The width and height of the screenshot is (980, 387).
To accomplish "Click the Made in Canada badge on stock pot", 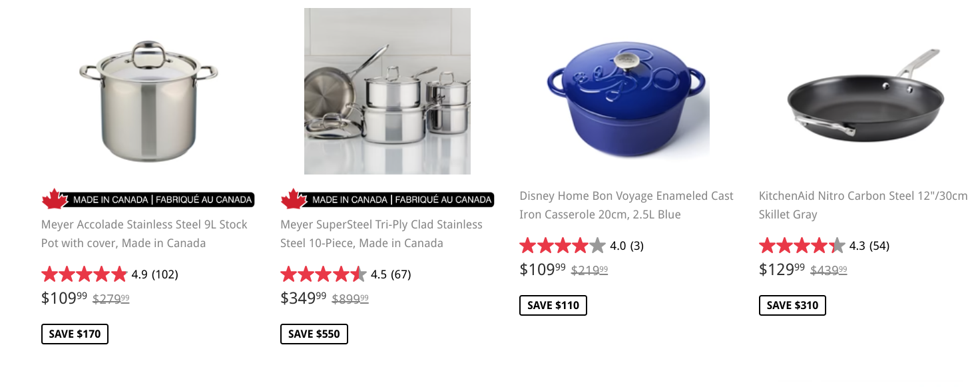I will (148, 199).
